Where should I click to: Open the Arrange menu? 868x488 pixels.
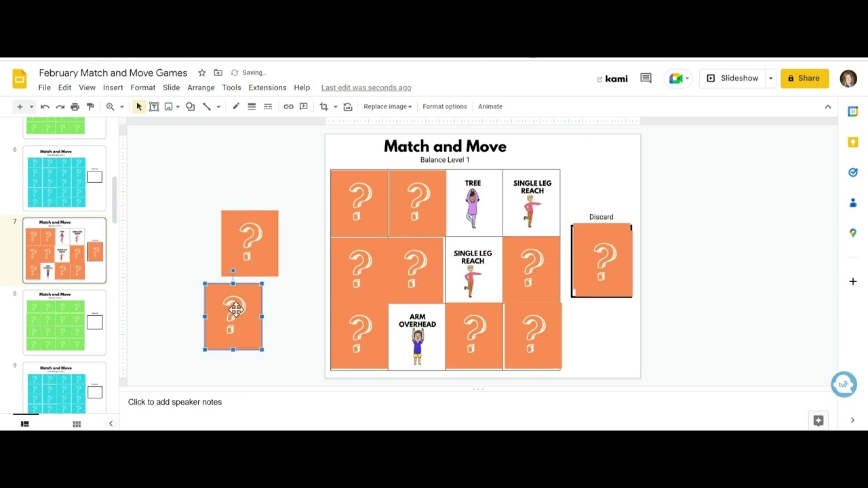[201, 87]
